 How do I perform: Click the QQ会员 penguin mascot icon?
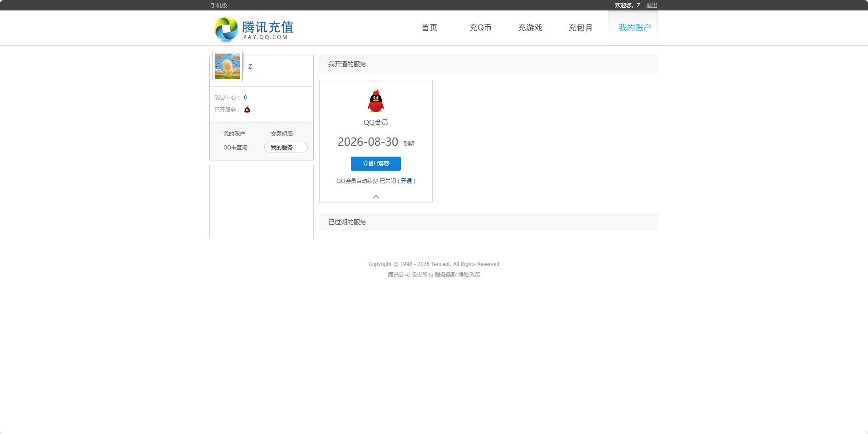[375, 100]
